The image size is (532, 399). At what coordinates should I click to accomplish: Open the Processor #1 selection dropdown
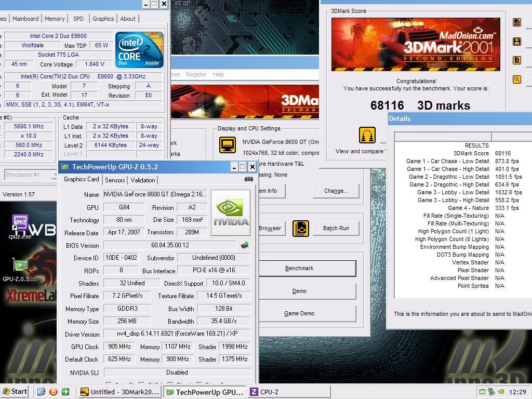[x=31, y=175]
